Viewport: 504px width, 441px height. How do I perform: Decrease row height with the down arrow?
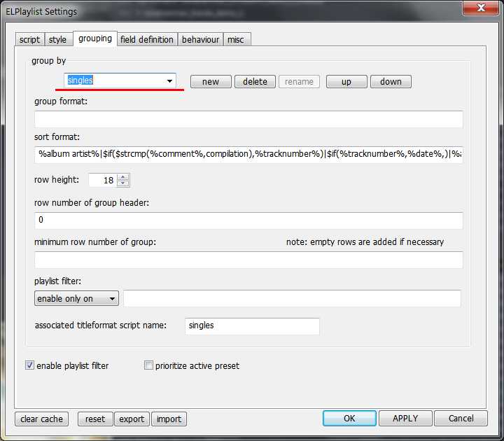click(x=123, y=183)
